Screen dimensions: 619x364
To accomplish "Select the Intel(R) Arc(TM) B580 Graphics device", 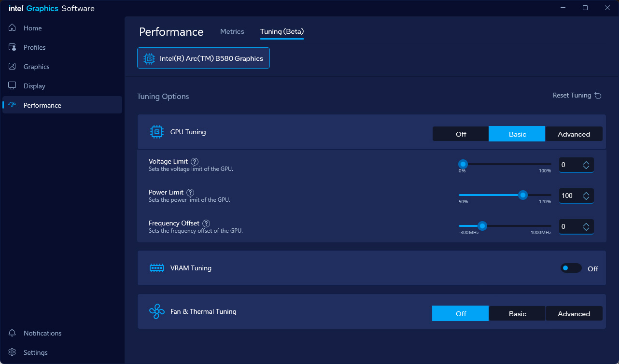I will pyautogui.click(x=203, y=58).
